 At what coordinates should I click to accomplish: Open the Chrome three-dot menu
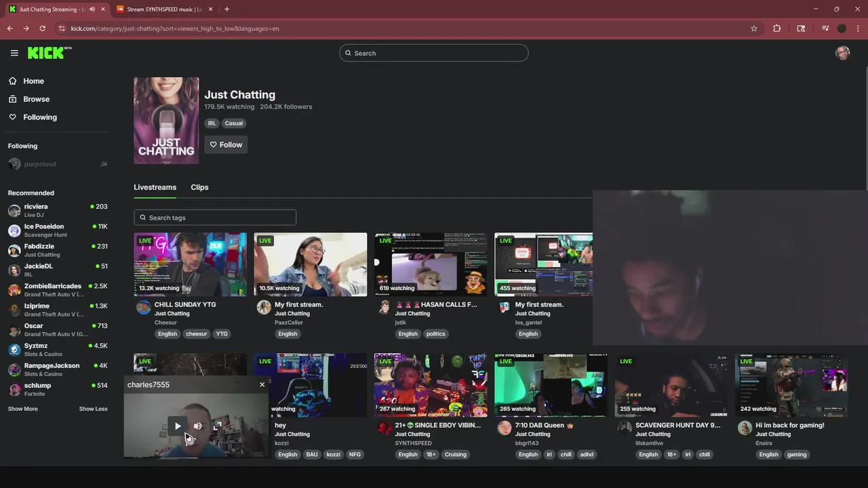point(858,28)
